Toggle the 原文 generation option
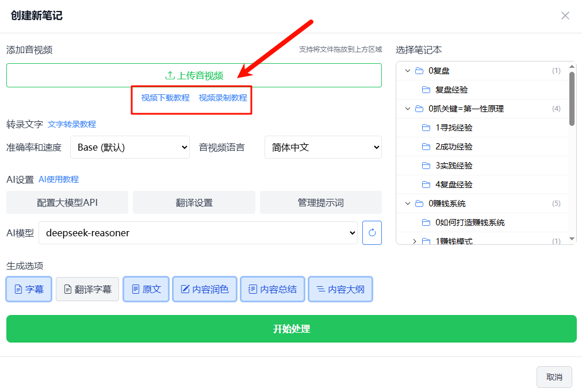This screenshot has height=392, width=582. tap(146, 289)
